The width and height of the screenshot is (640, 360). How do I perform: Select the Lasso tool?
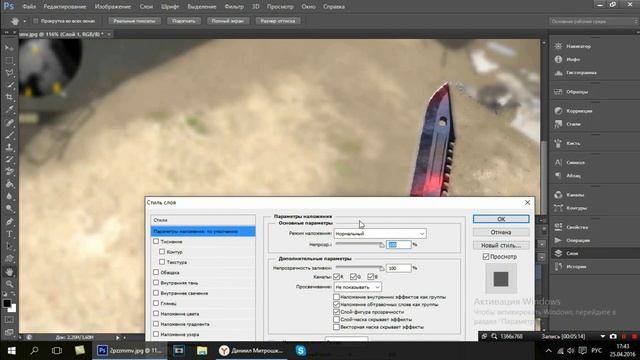tap(9, 73)
